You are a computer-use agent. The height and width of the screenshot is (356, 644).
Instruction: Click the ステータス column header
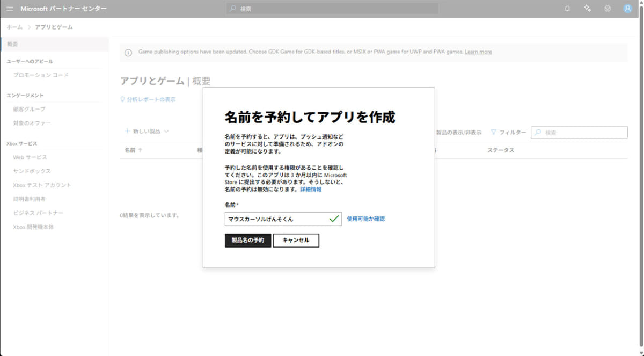pyautogui.click(x=500, y=150)
